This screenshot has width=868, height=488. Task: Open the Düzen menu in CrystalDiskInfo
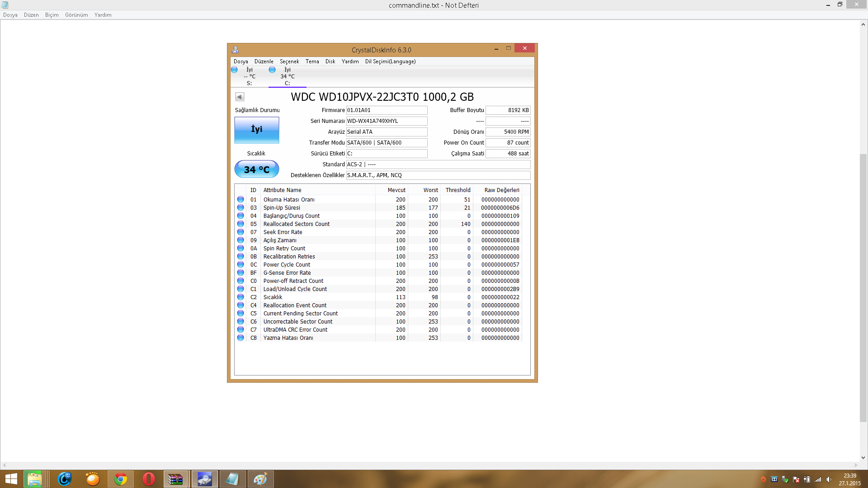[263, 61]
